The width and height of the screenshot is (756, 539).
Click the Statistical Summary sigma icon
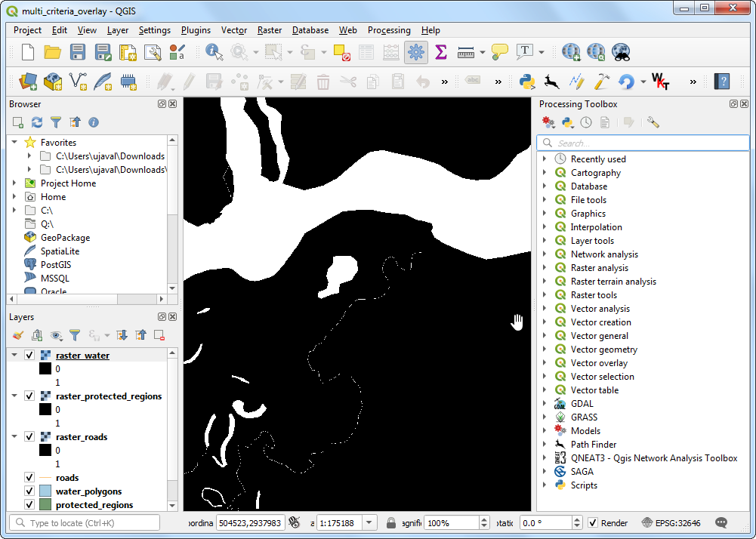point(441,52)
